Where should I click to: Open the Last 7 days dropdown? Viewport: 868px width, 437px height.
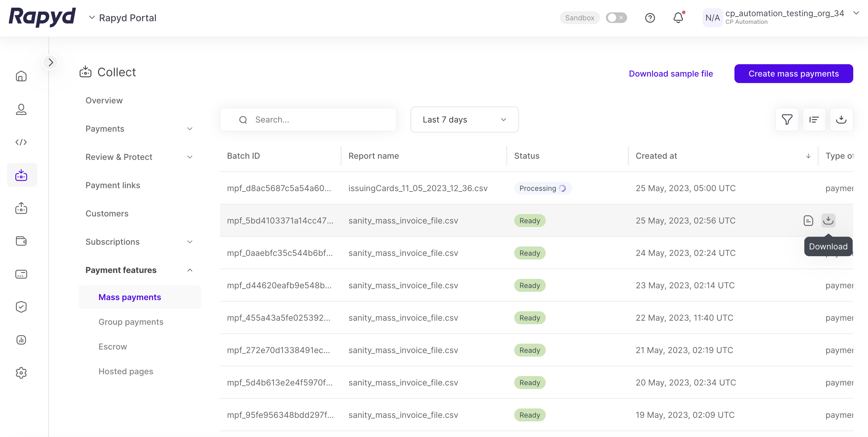tap(464, 120)
